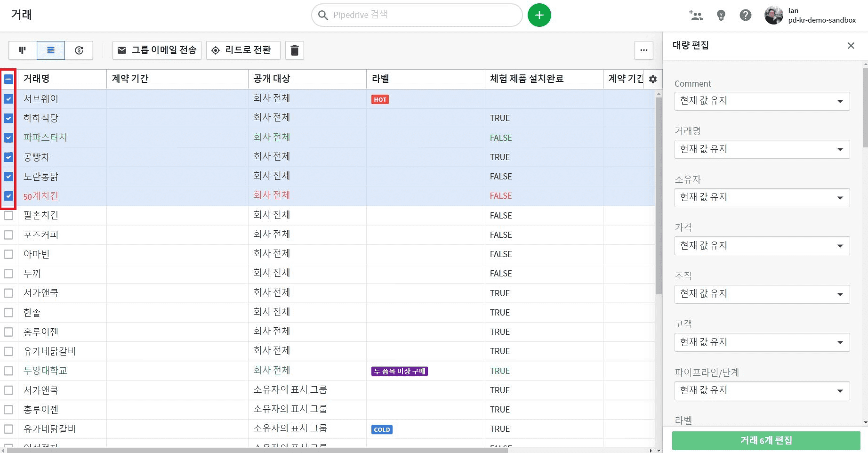This screenshot has width=868, height=453.
Task: Click the green add button
Action: [x=539, y=15]
